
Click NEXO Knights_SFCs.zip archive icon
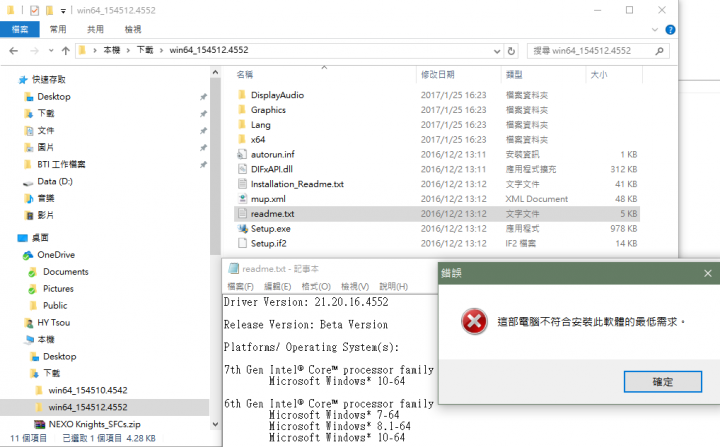coord(40,424)
